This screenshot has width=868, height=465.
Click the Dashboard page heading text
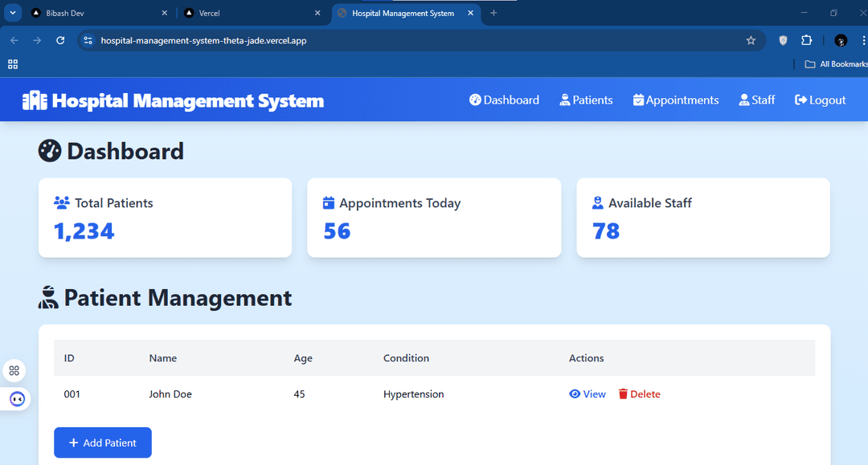tap(125, 151)
